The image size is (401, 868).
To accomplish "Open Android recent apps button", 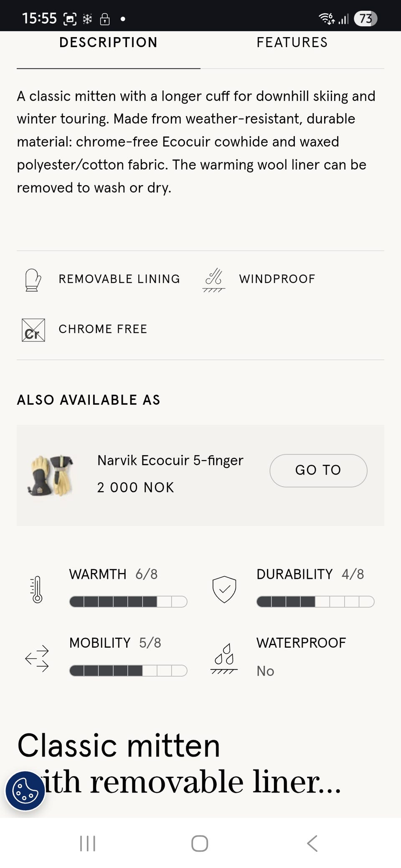I will 88,843.
